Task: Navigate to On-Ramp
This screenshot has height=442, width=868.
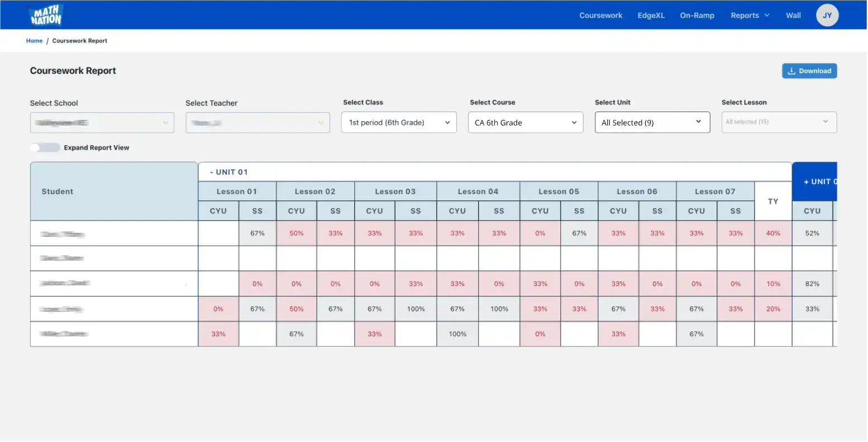Action: click(x=697, y=16)
